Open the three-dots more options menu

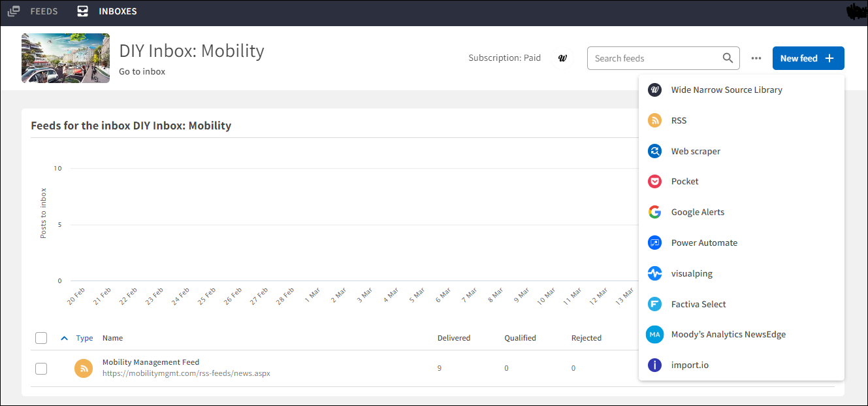point(756,58)
